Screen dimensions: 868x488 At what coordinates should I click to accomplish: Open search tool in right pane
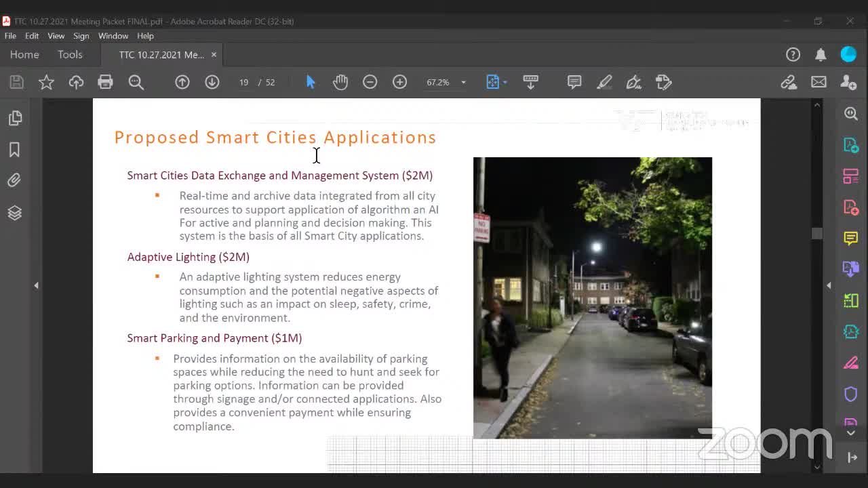click(x=851, y=113)
